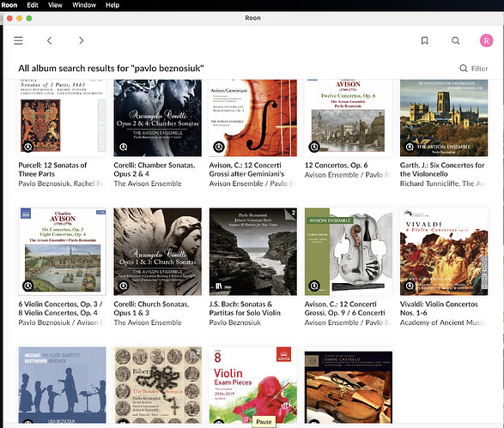This screenshot has height=428, width=504.
Task: Click the badge icon on Purcell album cover
Action: pos(28,147)
